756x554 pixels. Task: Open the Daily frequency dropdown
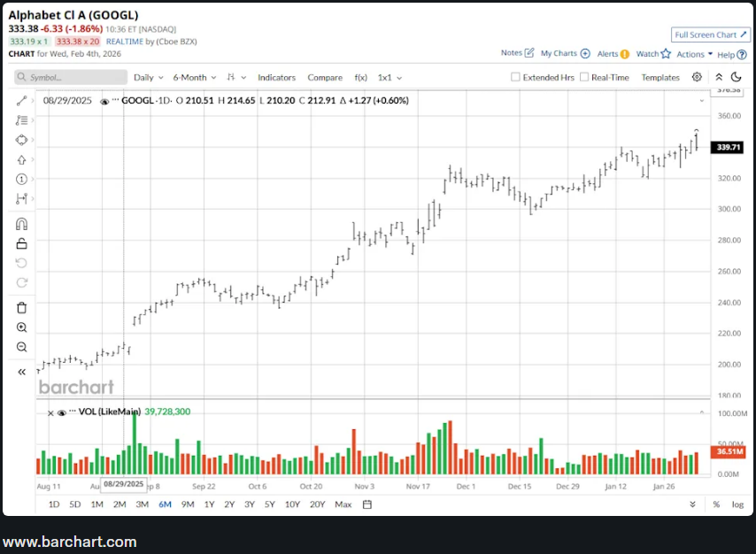(148, 78)
